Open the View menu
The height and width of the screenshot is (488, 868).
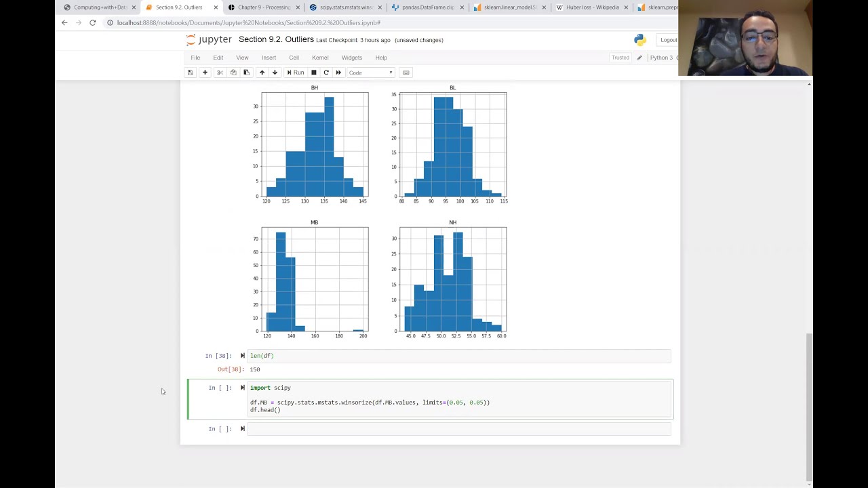242,58
